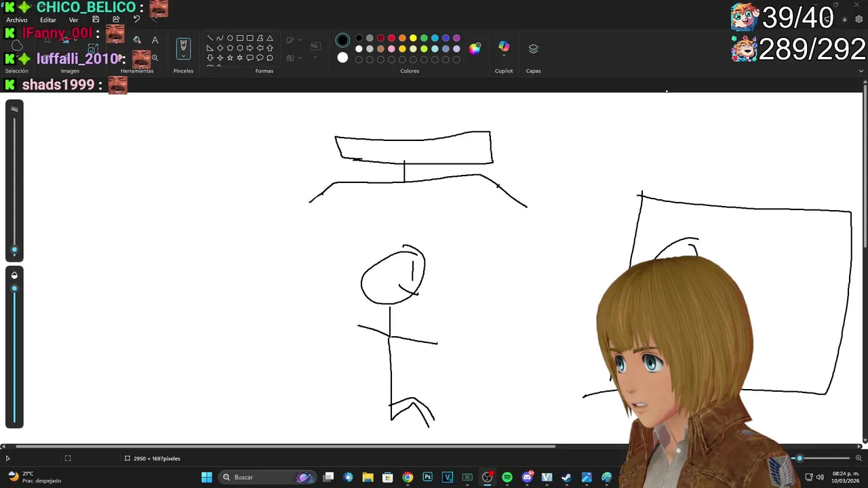
Task: Open the Edit colors rainbow wheel
Action: 475,48
